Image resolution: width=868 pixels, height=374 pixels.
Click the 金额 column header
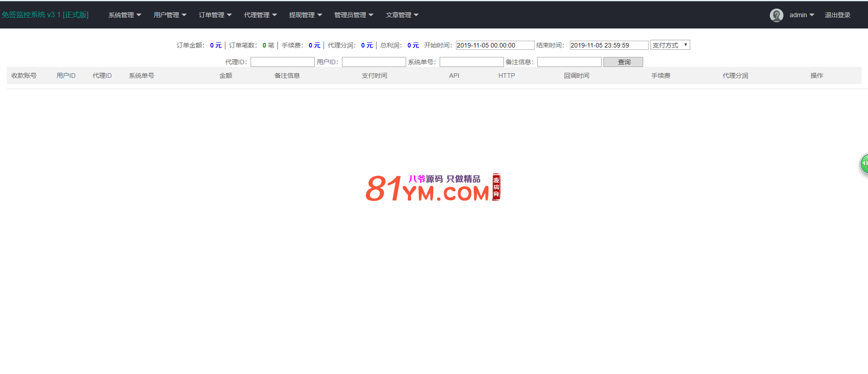(x=226, y=76)
